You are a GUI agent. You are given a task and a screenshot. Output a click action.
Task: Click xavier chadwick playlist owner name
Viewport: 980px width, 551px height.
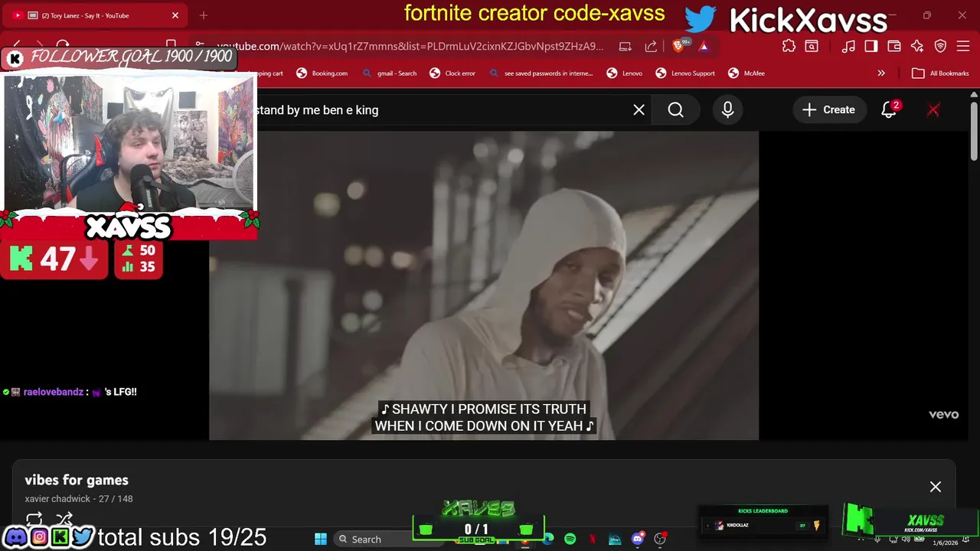coord(57,499)
